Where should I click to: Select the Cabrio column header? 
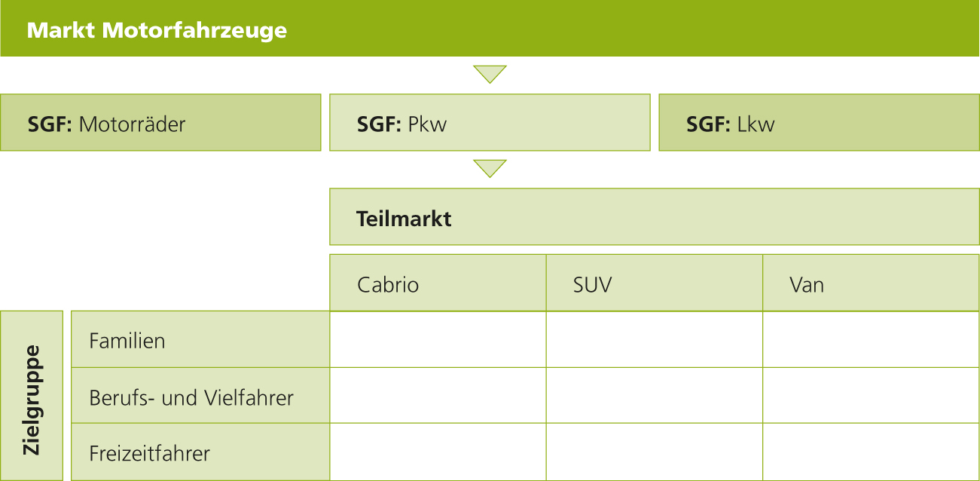(x=438, y=283)
